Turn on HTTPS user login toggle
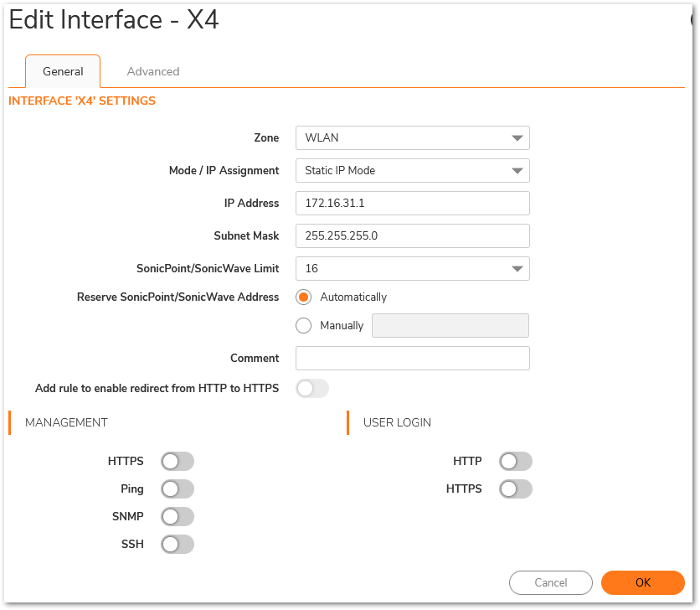The width and height of the screenshot is (700, 610). point(516,489)
